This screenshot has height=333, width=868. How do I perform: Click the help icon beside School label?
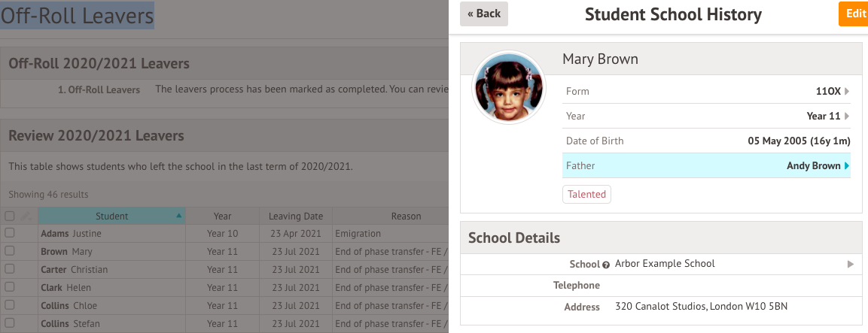[605, 265]
